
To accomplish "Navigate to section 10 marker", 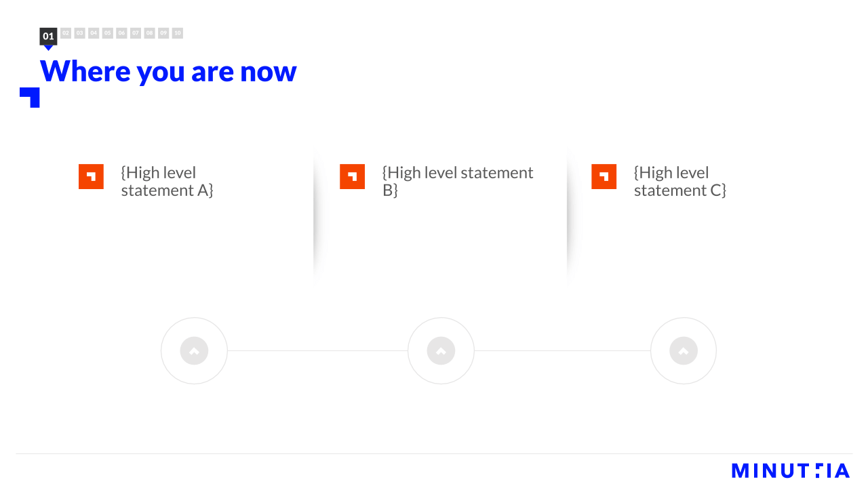I will click(177, 33).
